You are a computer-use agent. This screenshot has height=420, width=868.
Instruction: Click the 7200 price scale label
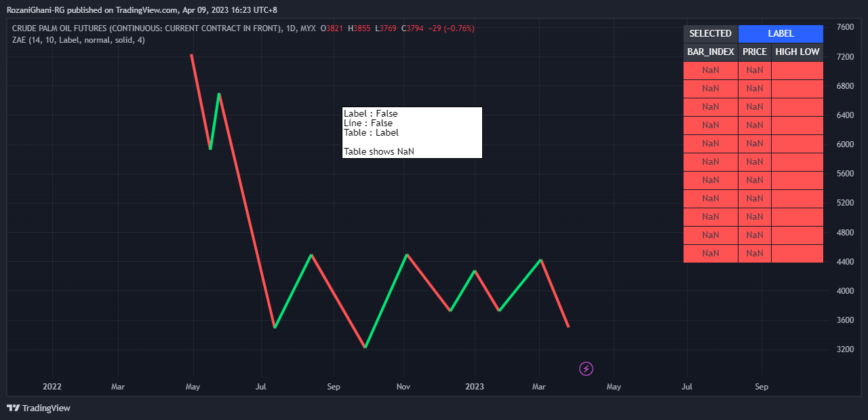pyautogui.click(x=845, y=57)
